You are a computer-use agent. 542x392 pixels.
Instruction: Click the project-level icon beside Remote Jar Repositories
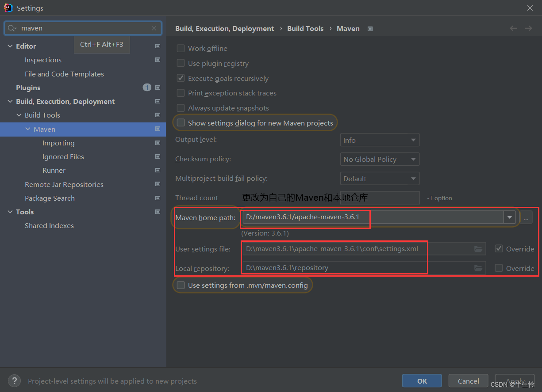158,184
